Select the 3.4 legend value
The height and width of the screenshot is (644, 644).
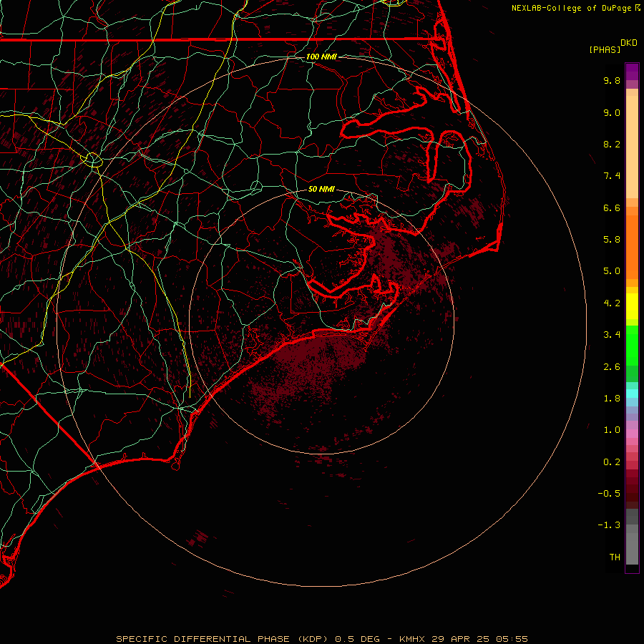[x=612, y=335]
